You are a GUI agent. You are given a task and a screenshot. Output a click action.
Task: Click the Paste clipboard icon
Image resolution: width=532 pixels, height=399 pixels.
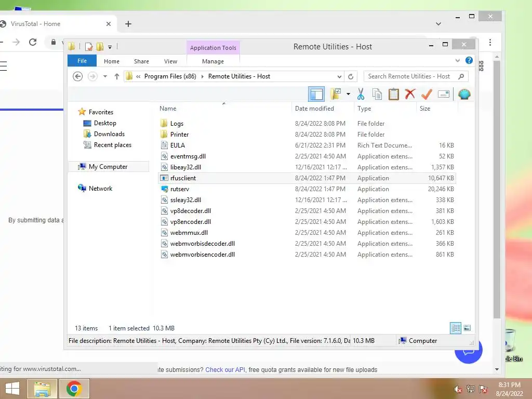394,94
